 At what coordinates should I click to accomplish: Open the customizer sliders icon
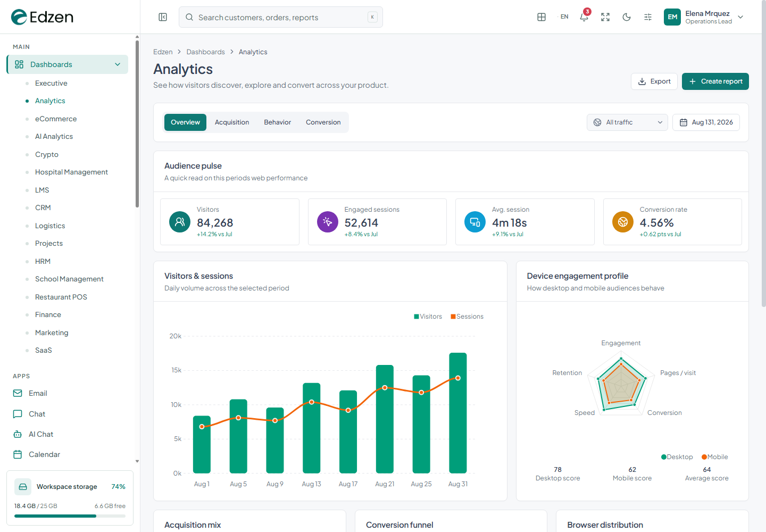click(648, 17)
